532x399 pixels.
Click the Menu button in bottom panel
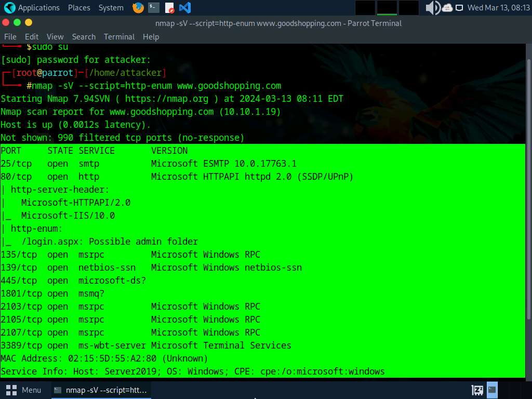tap(24, 390)
